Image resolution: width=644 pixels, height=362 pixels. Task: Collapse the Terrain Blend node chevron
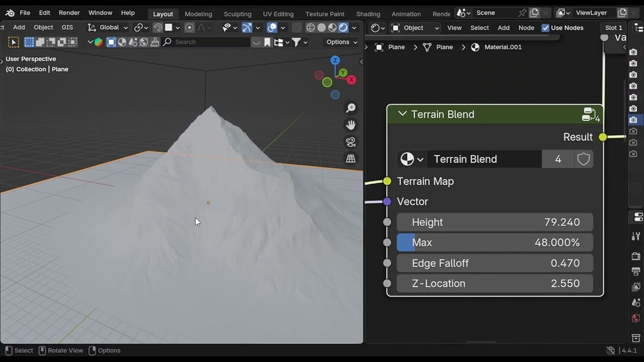[x=402, y=114]
